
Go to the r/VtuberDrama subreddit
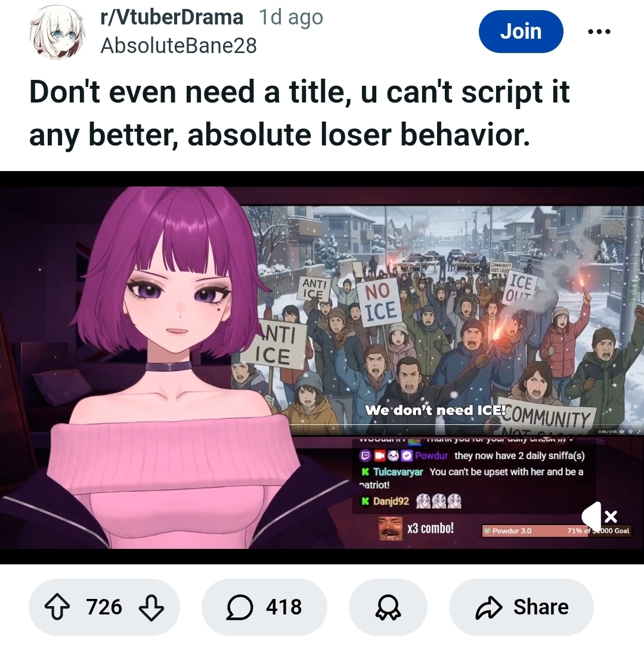[x=172, y=17]
